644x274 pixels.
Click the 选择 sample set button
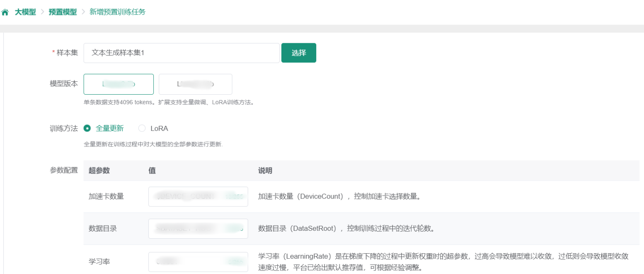click(x=298, y=53)
